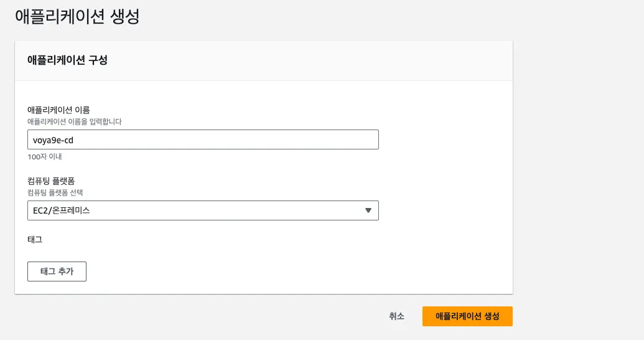
Task: Click blank panel area beside 태그 추가
Action: pyautogui.click(x=280, y=272)
